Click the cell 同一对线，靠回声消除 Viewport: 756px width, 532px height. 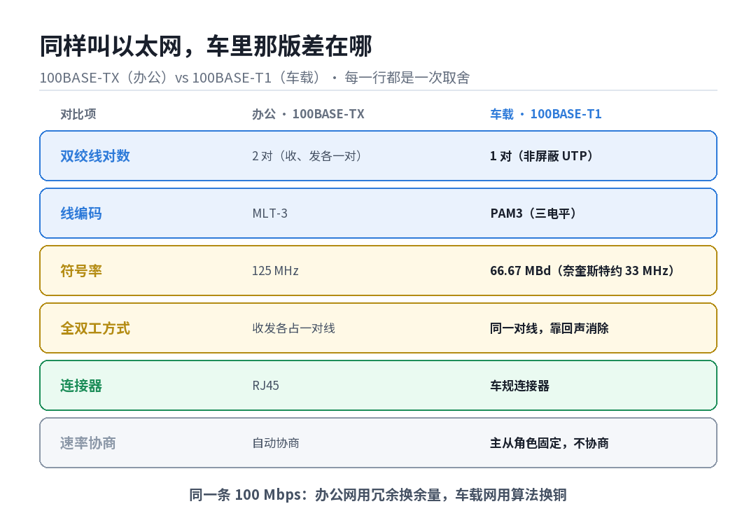pyautogui.click(x=549, y=328)
